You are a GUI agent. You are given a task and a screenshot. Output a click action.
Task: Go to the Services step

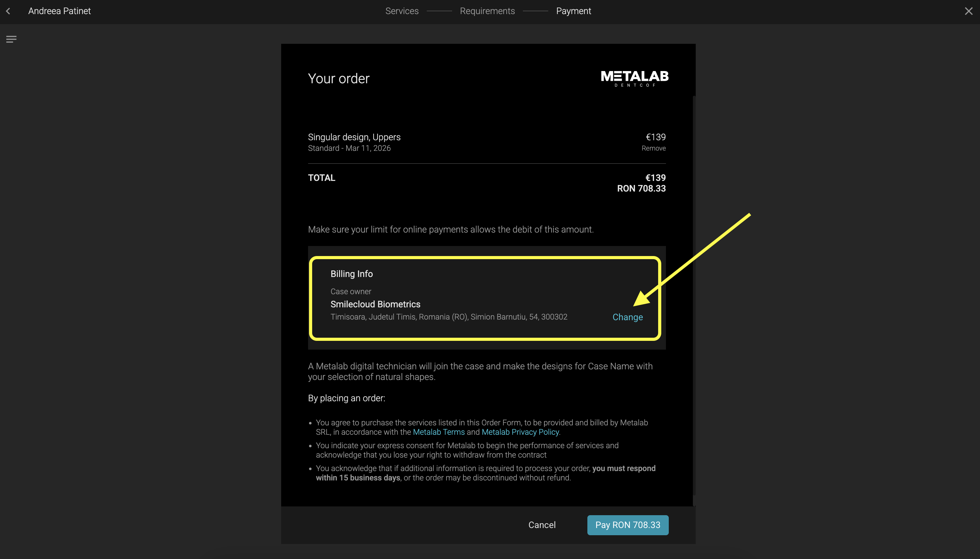pos(402,11)
